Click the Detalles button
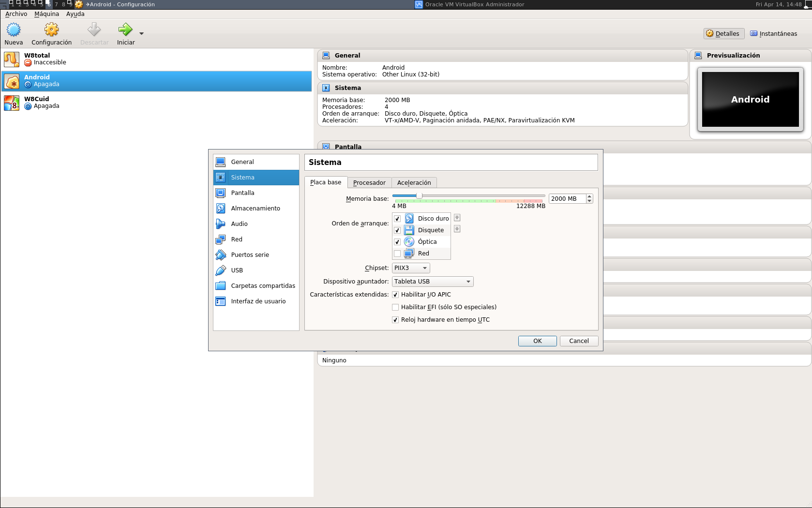Viewport: 812px width, 508px height. coord(724,34)
